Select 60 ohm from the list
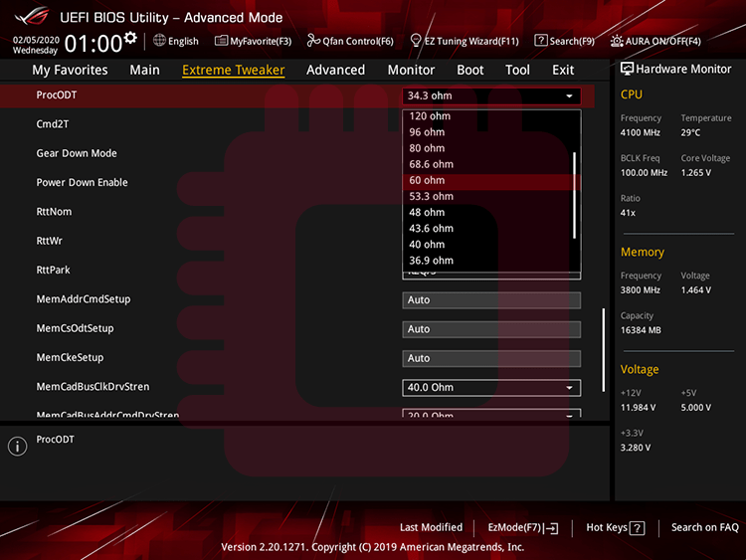Image resolution: width=746 pixels, height=560 pixels. pyautogui.click(x=427, y=180)
